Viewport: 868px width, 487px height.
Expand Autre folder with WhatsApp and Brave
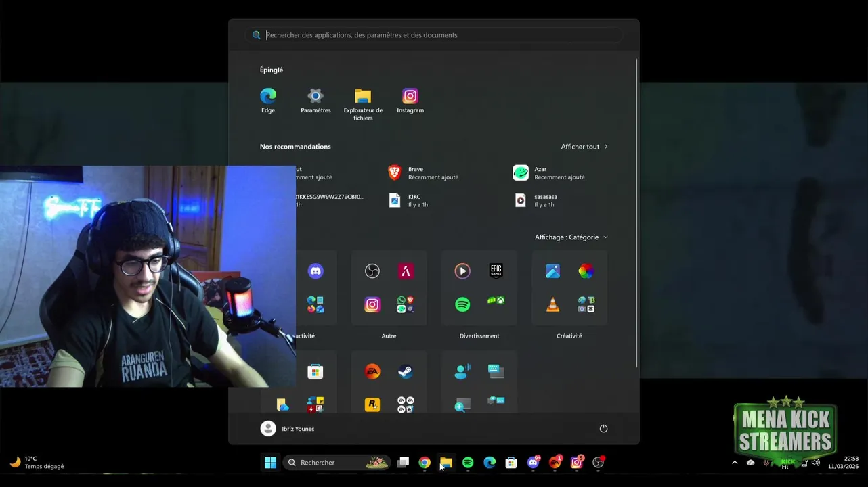(406, 304)
